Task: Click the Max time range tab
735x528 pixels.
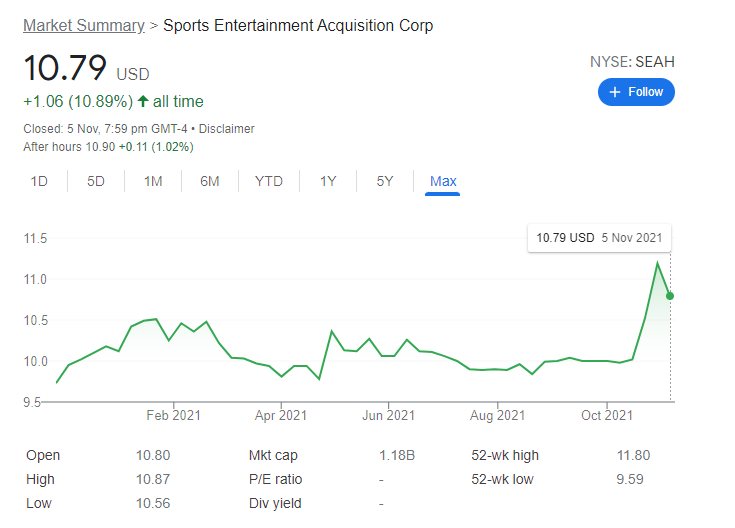Action: point(443,181)
